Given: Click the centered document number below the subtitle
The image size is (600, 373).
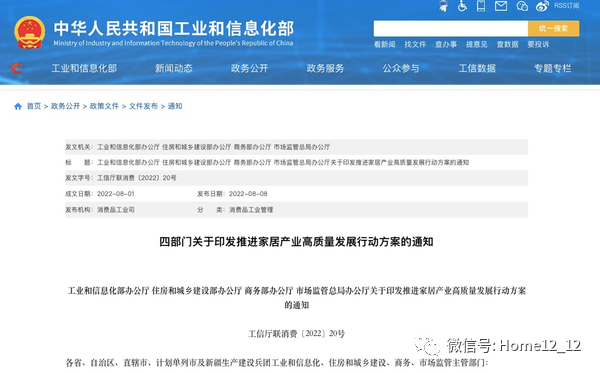Looking at the screenshot, I should 297,334.
